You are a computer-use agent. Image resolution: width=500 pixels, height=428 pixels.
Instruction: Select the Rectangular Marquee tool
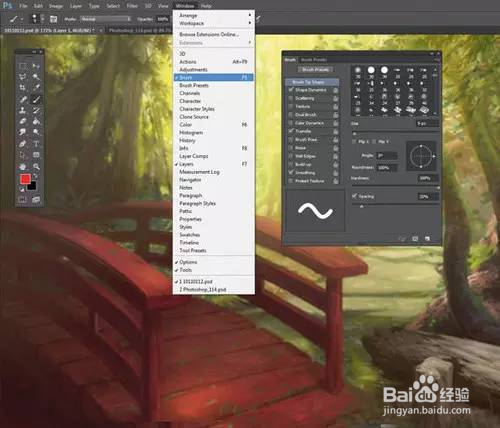(x=23, y=66)
